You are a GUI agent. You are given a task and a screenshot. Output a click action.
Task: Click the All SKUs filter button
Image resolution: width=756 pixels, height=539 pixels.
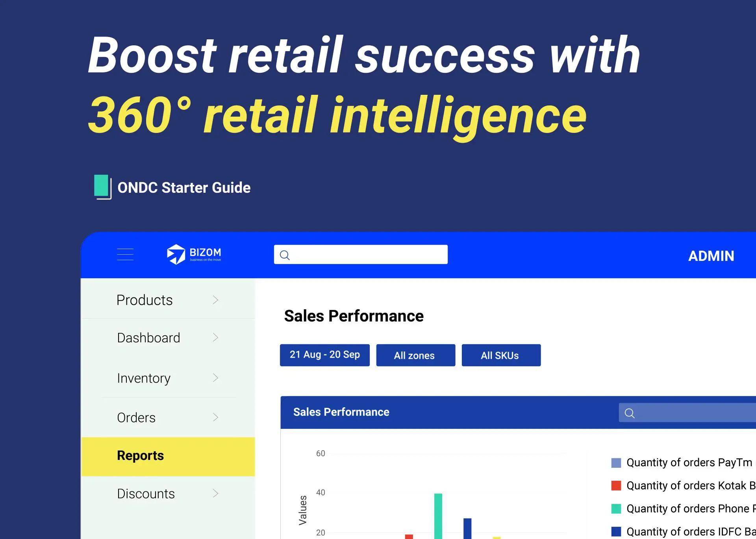point(501,355)
